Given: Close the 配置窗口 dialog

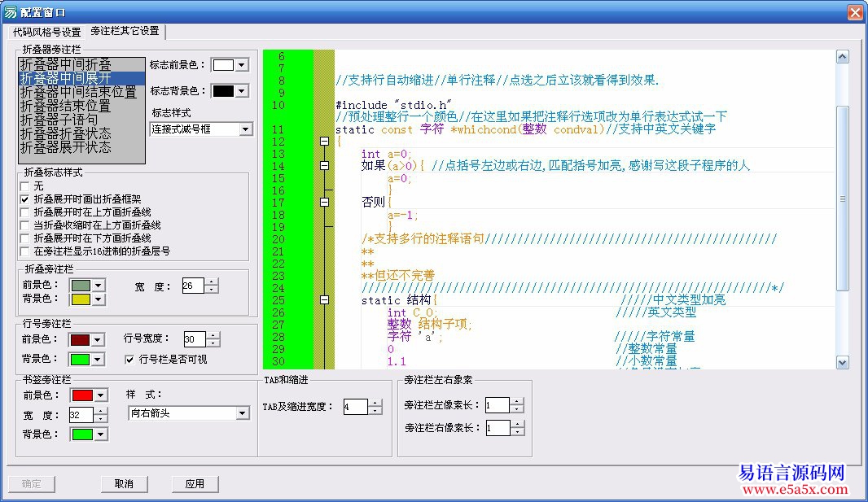Looking at the screenshot, I should (855, 12).
